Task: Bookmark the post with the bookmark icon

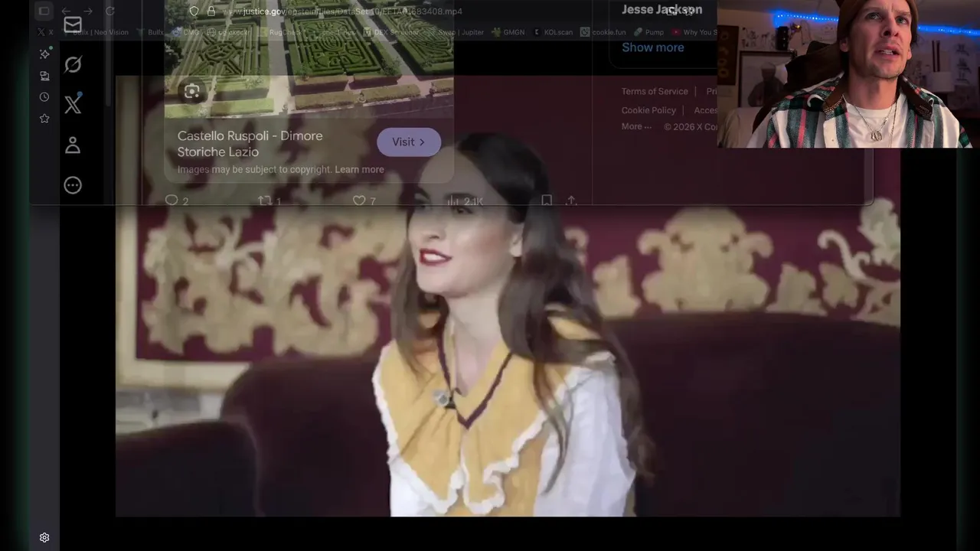Action: click(x=547, y=201)
